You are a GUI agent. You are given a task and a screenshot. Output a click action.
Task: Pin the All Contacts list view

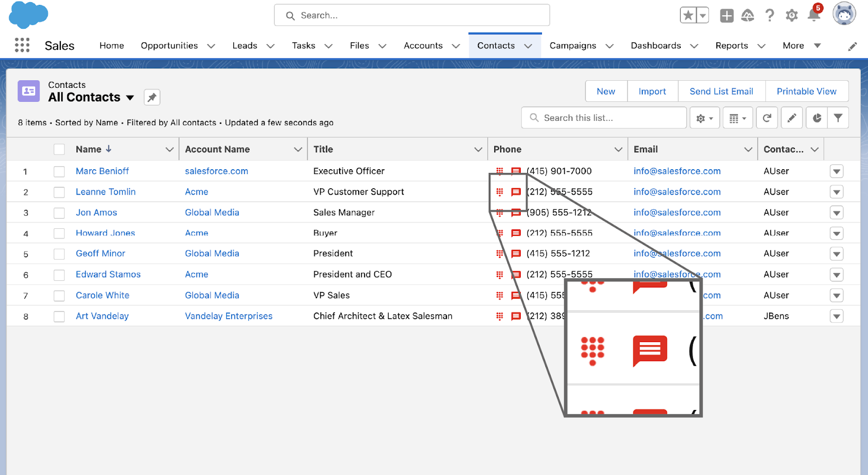[x=152, y=98]
